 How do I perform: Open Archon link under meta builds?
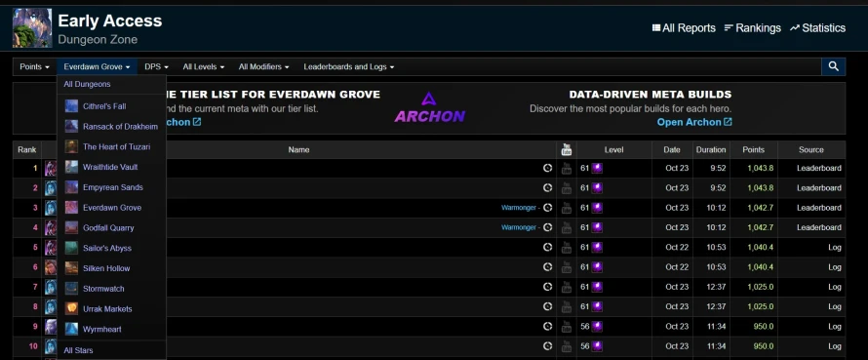[x=694, y=122]
